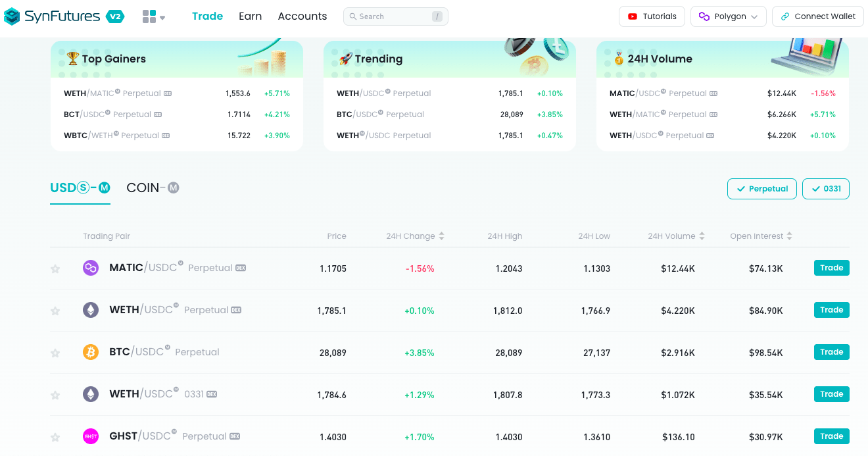Viewport: 868px width, 456px height.
Task: Click DEX badge on GHST/USDC row
Action: point(235,436)
